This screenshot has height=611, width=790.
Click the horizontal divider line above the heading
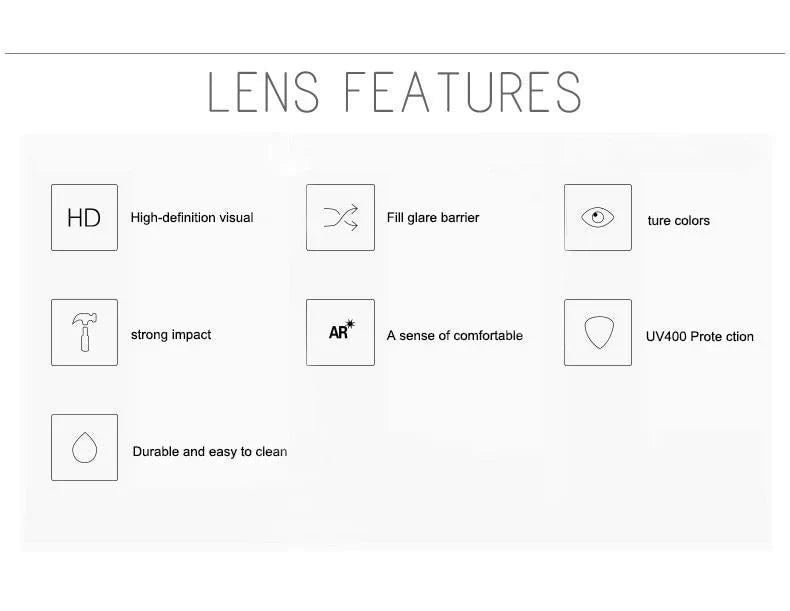click(395, 53)
